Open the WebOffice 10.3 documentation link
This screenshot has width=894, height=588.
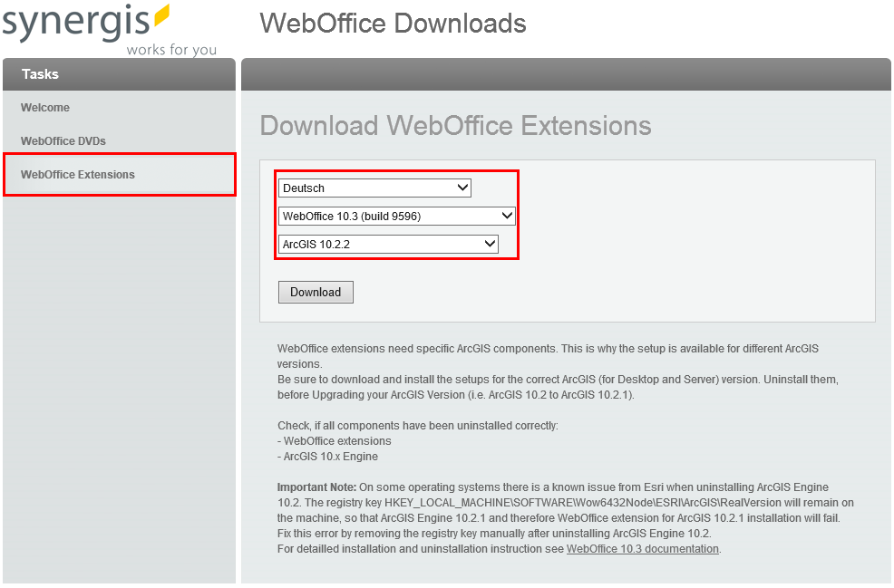[x=643, y=548]
